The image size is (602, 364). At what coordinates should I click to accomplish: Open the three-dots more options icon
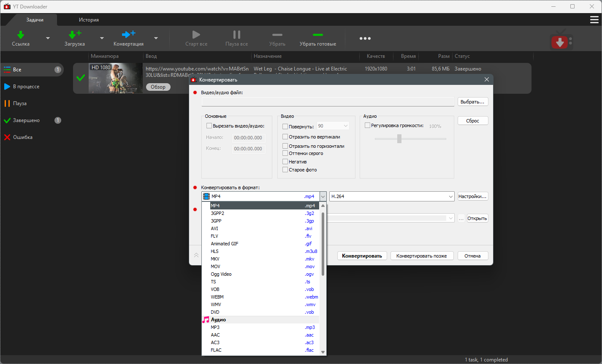[365, 38]
